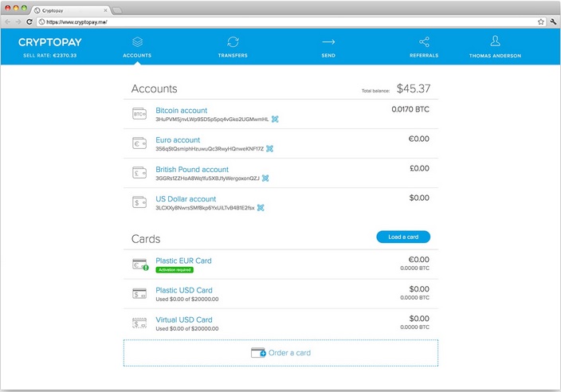
Task: Click the Virtual USD Card icon
Action: point(139,323)
